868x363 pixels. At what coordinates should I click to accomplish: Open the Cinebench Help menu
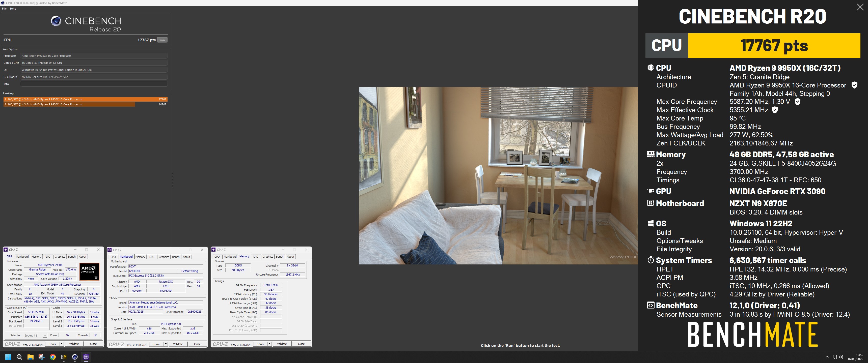[x=13, y=9]
